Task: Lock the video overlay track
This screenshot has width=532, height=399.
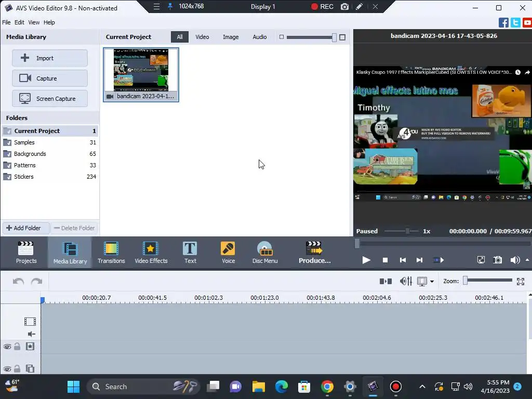Action: (x=17, y=368)
